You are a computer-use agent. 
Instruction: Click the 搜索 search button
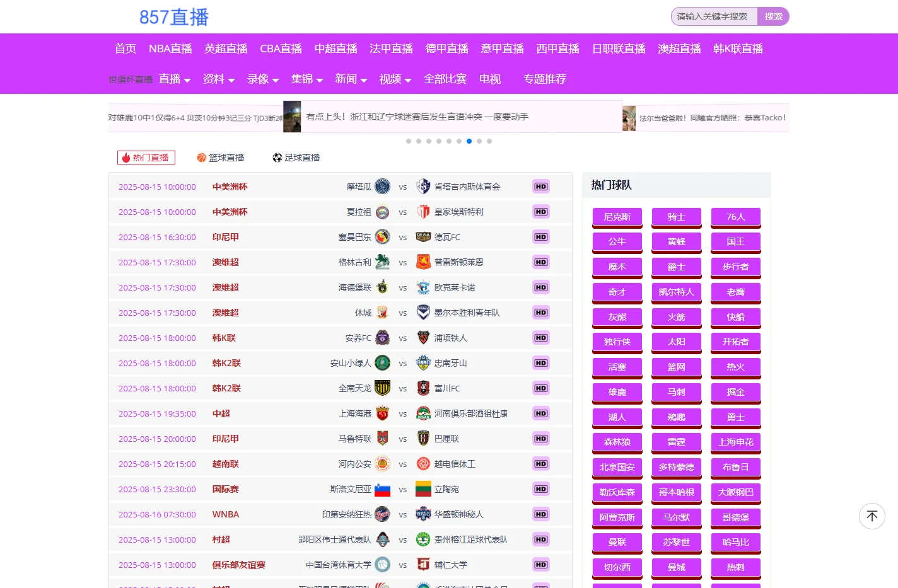[774, 16]
